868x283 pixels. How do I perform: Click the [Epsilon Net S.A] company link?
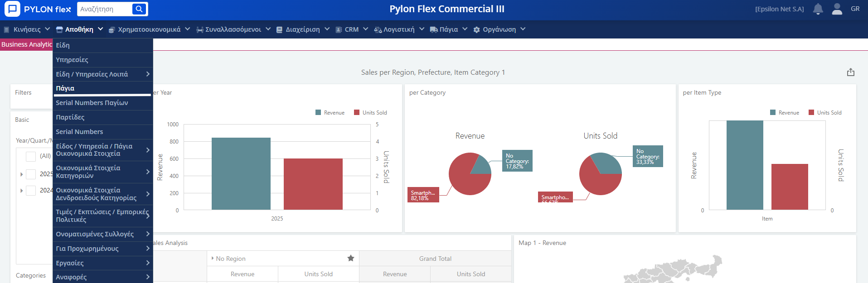(780, 9)
